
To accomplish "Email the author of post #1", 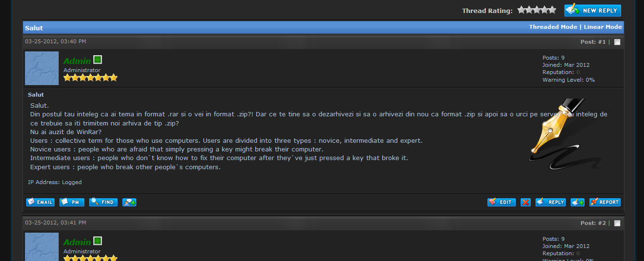I will [x=40, y=202].
